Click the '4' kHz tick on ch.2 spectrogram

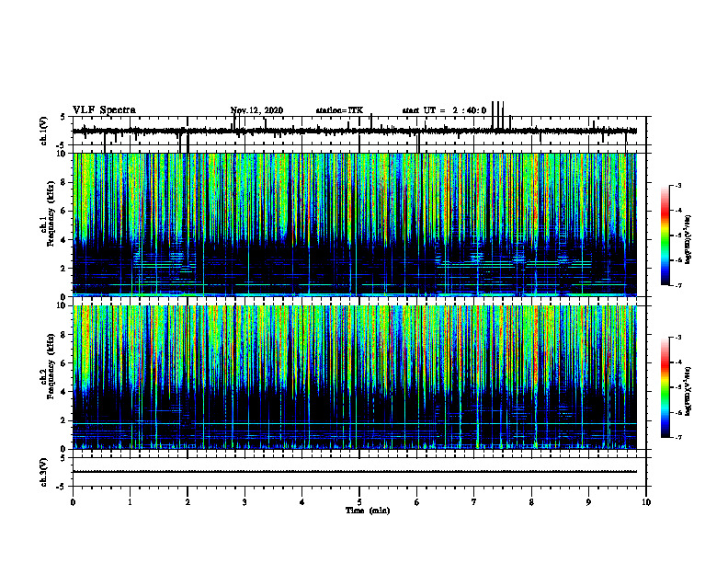[65, 392]
